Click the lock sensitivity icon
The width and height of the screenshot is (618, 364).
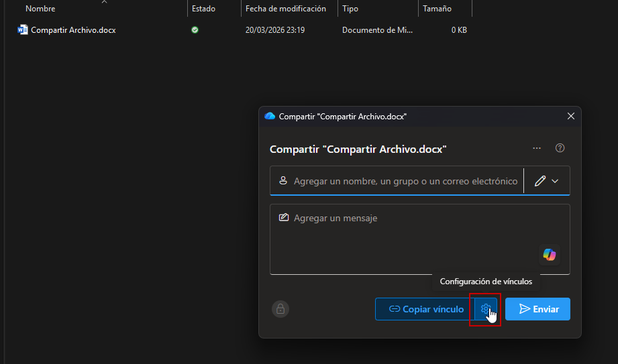(280, 309)
